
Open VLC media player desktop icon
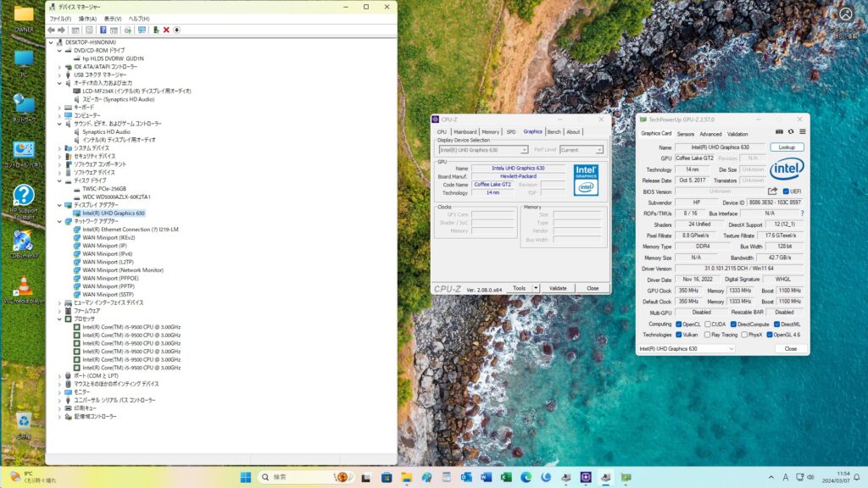(x=24, y=286)
